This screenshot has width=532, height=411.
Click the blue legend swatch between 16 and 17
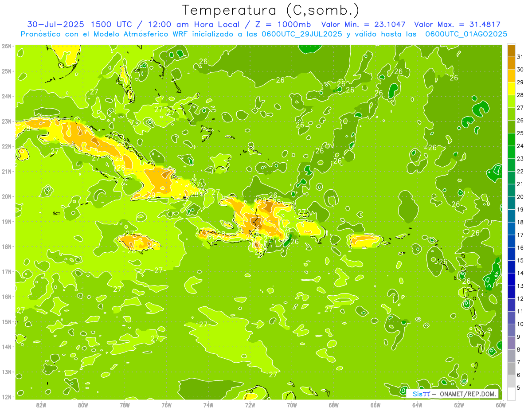tap(511, 241)
